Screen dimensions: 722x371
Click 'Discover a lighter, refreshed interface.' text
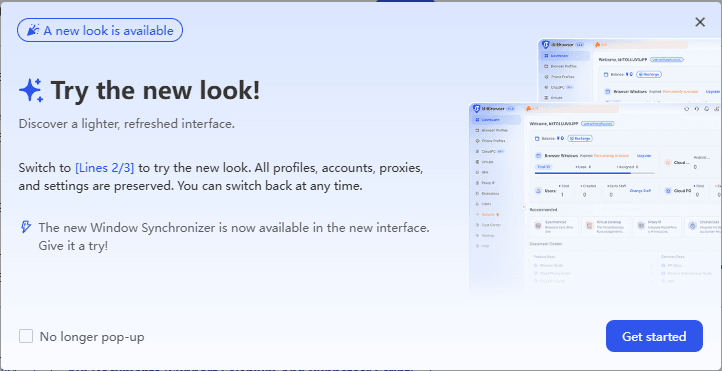(127, 124)
